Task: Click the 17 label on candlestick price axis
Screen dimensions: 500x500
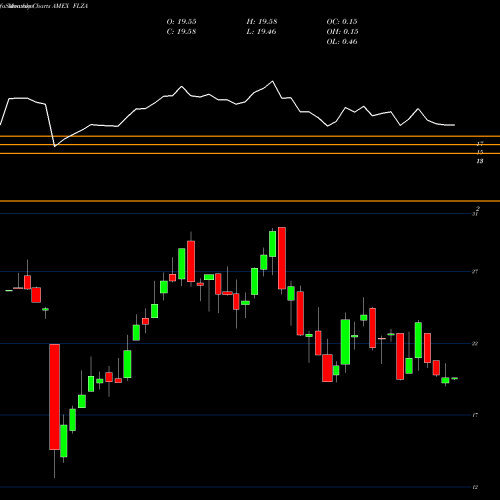Action: pyautogui.click(x=475, y=415)
